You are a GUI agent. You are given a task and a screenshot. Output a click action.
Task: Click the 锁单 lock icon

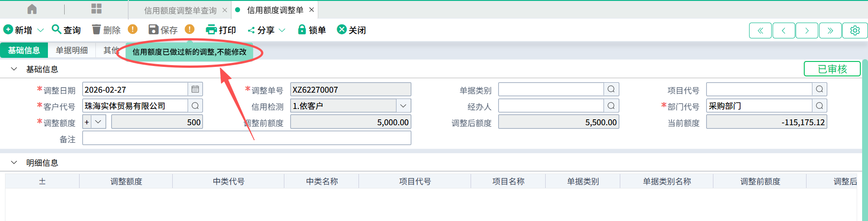302,30
